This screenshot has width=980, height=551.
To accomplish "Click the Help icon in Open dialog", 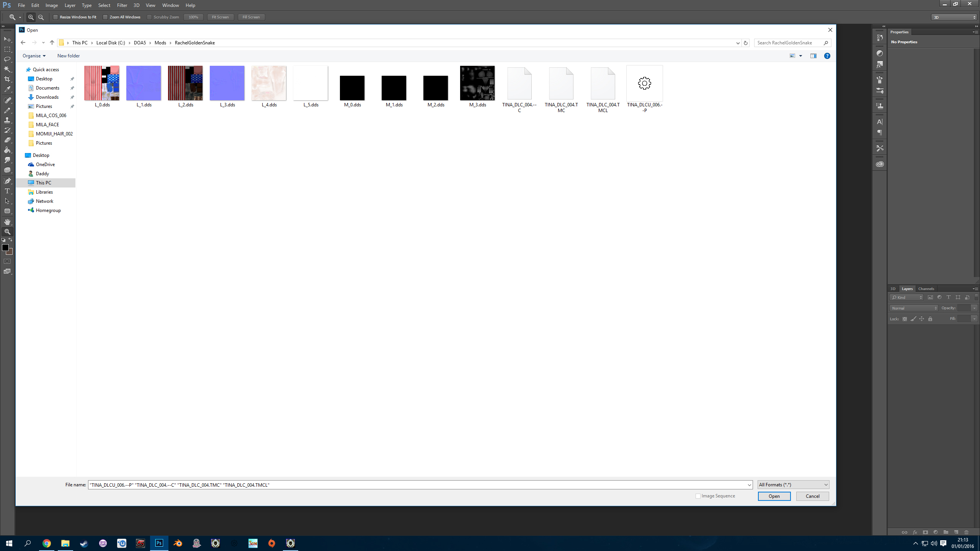I will tap(827, 56).
